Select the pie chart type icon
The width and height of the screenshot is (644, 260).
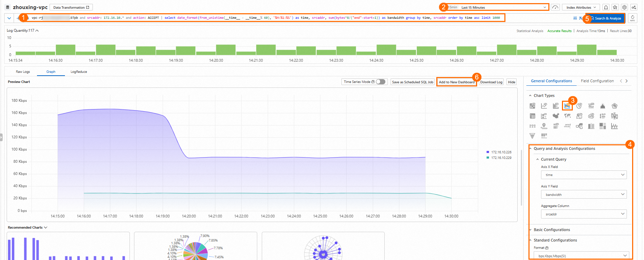[x=579, y=106]
